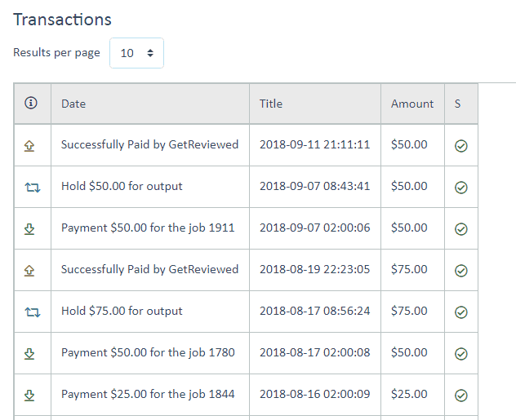Select 'Payment $50.00 for the job 1780' text

(x=148, y=352)
